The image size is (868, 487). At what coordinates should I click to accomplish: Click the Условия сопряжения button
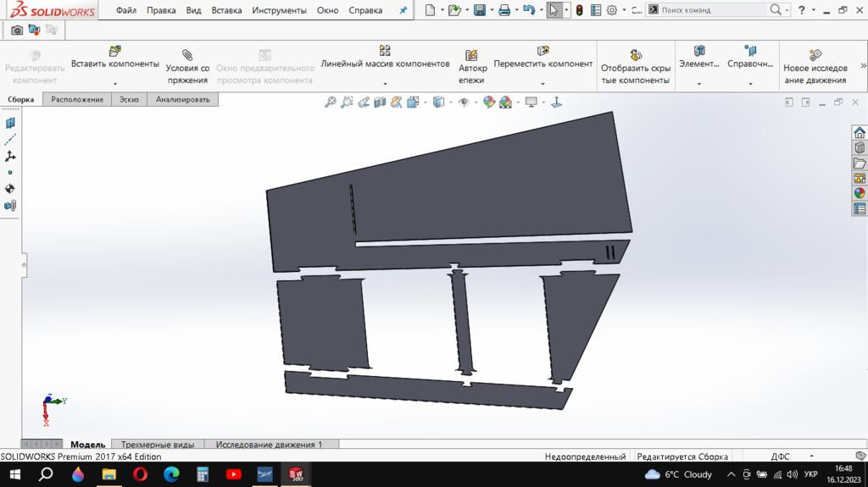(x=187, y=67)
